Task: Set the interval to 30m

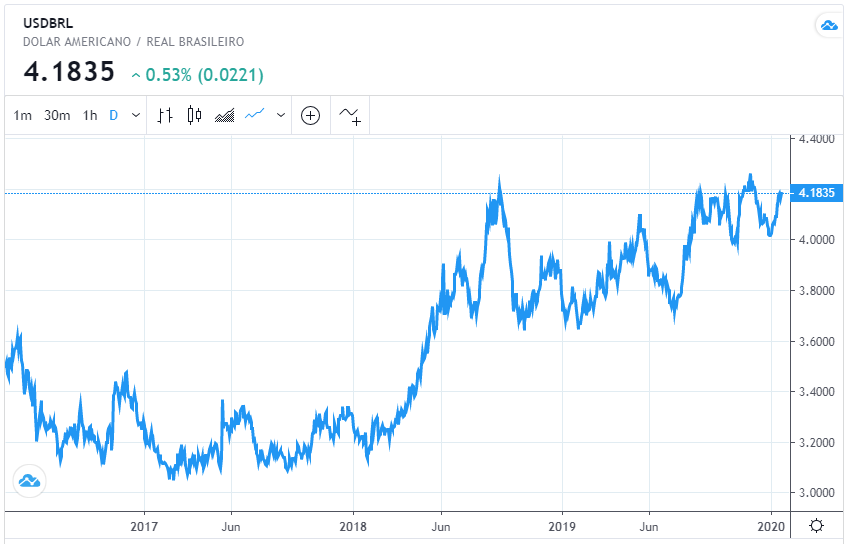Action: pos(57,115)
